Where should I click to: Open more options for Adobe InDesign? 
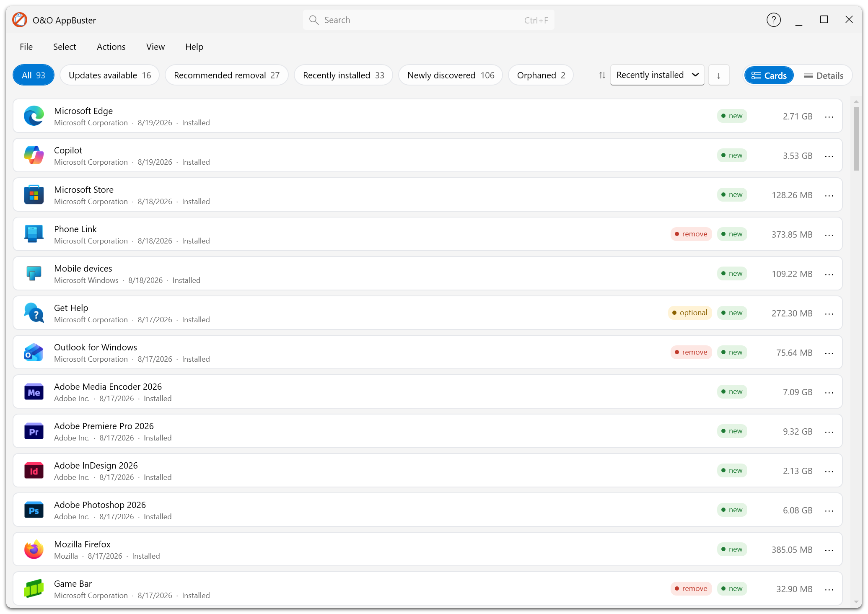pyautogui.click(x=829, y=471)
